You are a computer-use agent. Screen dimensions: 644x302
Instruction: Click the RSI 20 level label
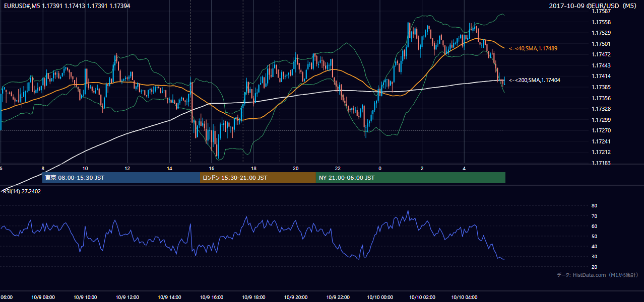[x=594, y=267]
